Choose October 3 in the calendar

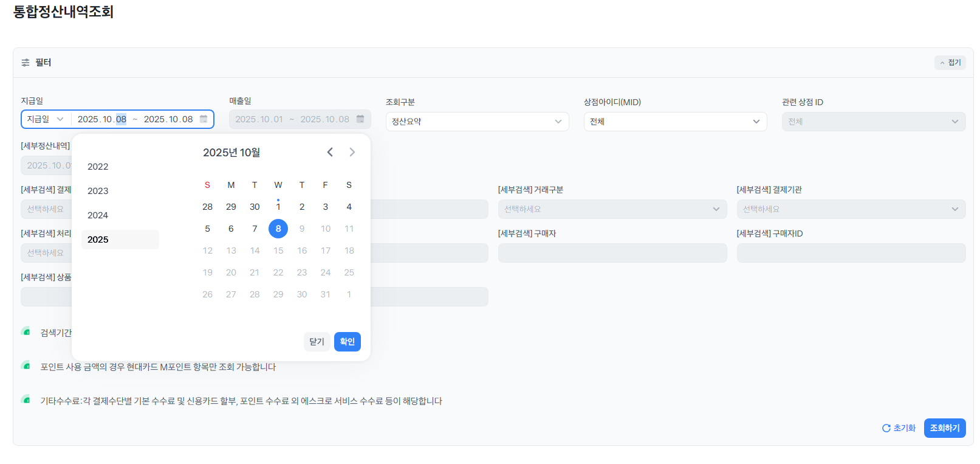[x=326, y=207]
